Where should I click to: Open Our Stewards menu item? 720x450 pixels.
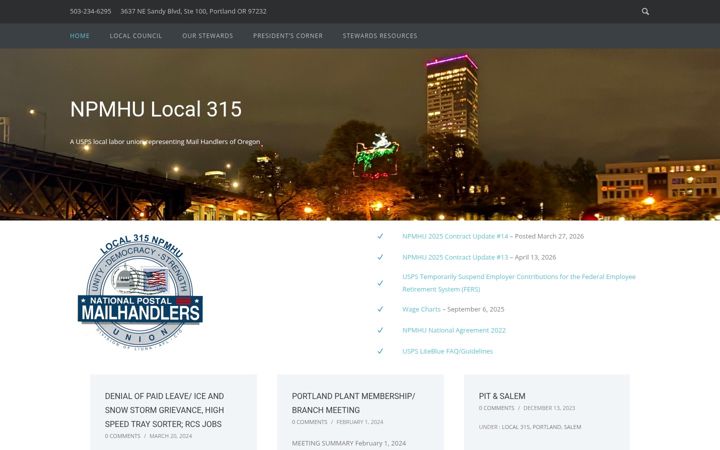208,36
